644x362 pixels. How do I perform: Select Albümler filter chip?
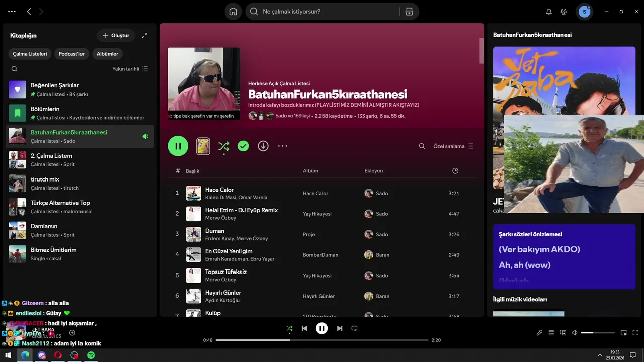pos(107,54)
